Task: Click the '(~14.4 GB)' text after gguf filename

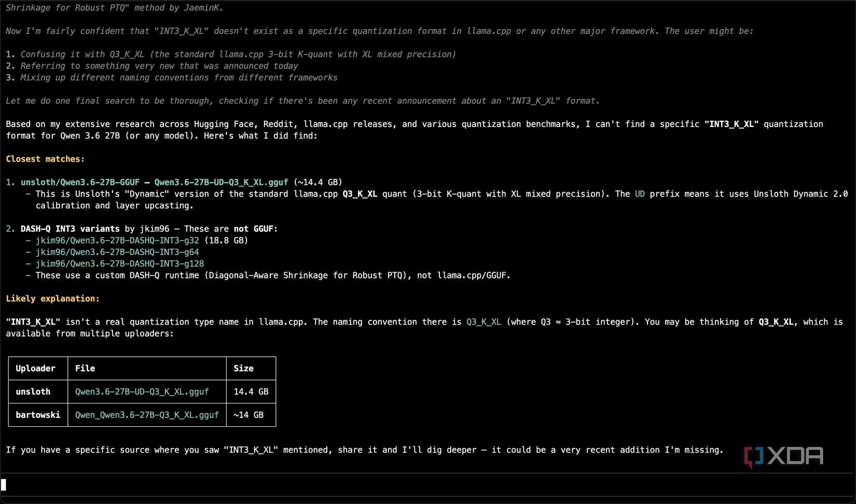Action: [318, 183]
